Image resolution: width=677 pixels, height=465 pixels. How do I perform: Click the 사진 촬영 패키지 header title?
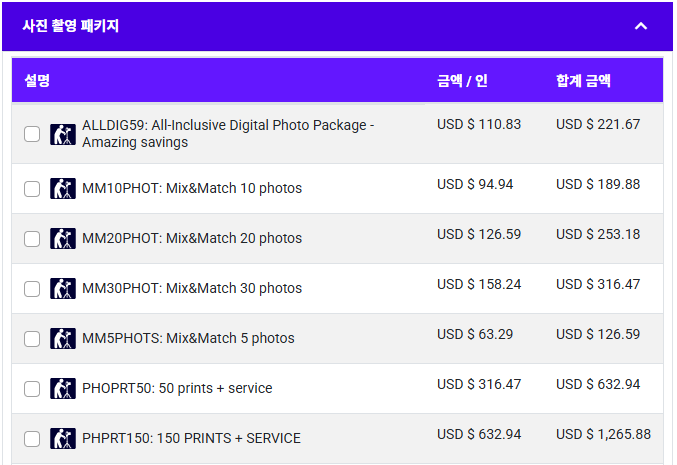(70, 26)
